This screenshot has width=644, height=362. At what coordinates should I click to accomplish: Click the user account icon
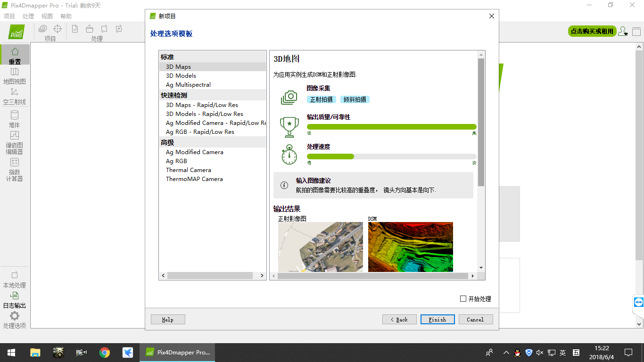[623, 31]
